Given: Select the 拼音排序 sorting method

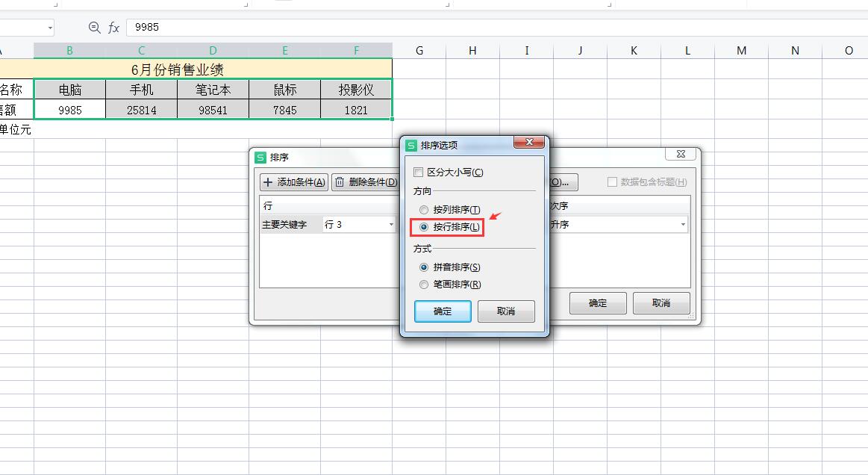Looking at the screenshot, I should [423, 267].
